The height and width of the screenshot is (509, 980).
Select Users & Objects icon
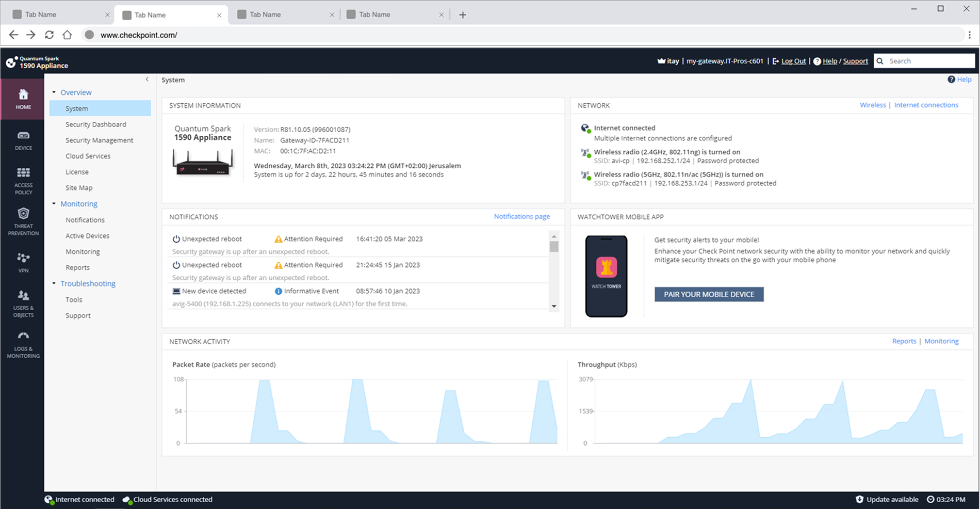click(23, 296)
